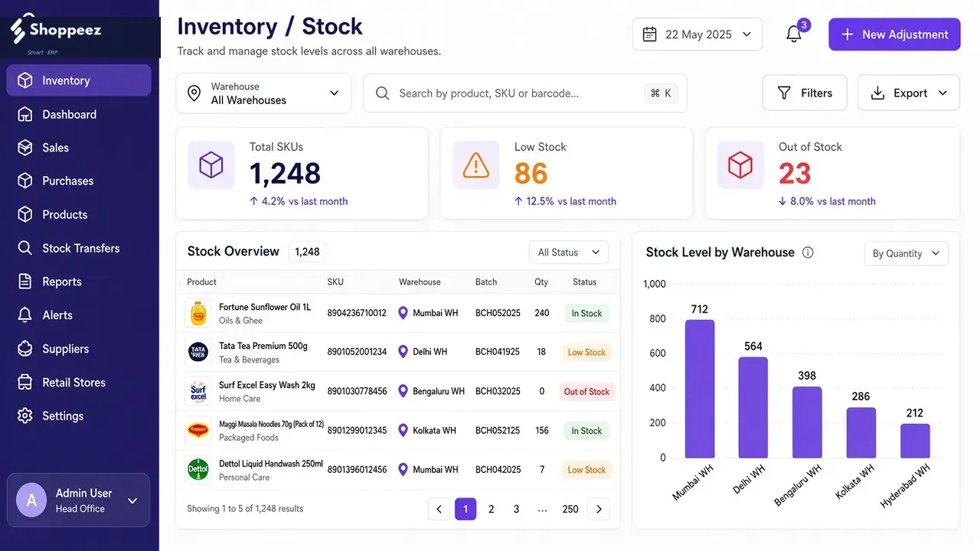Image resolution: width=980 pixels, height=551 pixels.
Task: Expand the All Status filter dropdown
Action: (569, 253)
